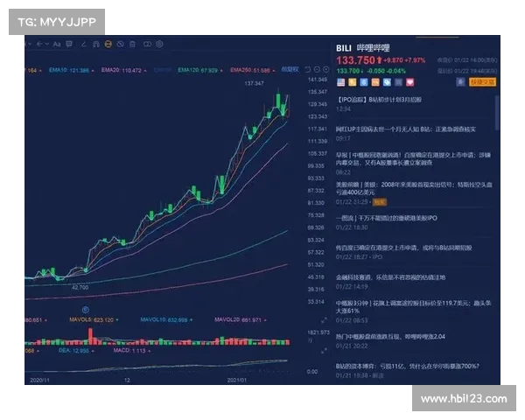Image resolution: width=525 pixels, height=420 pixels.
Task: Click the back arrow in chart toolbar
Action: click(x=39, y=44)
